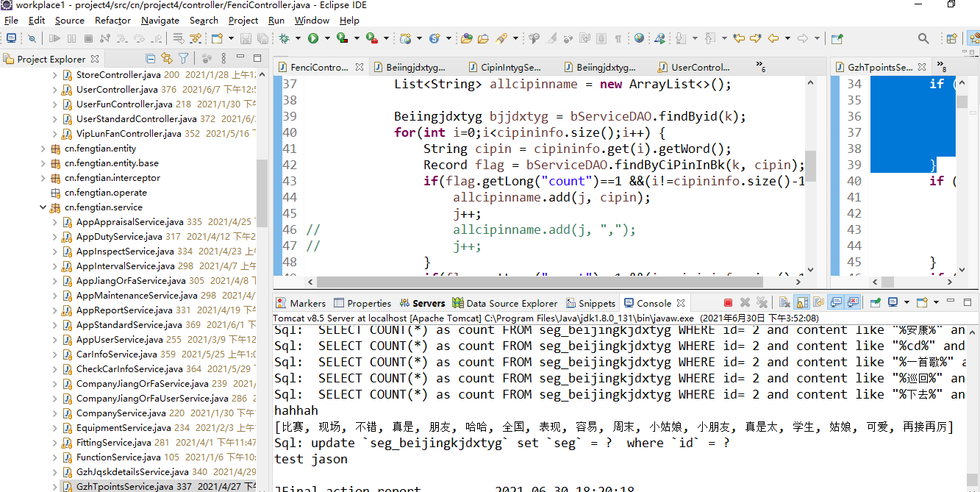Clear the Console output
The image size is (980, 492).
[x=784, y=302]
